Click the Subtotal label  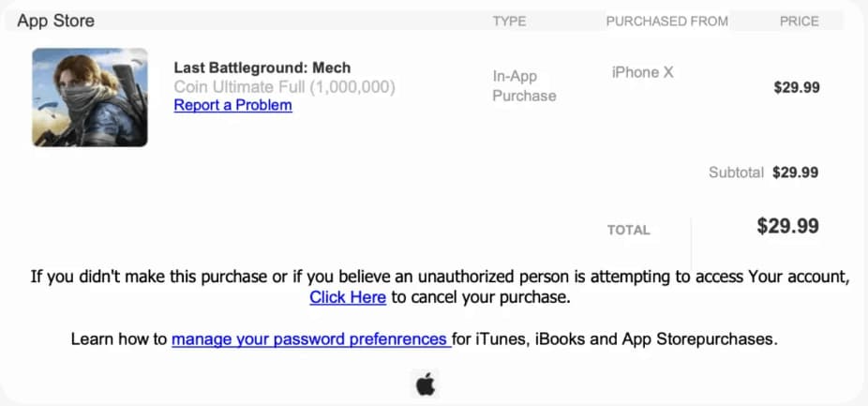click(x=736, y=173)
